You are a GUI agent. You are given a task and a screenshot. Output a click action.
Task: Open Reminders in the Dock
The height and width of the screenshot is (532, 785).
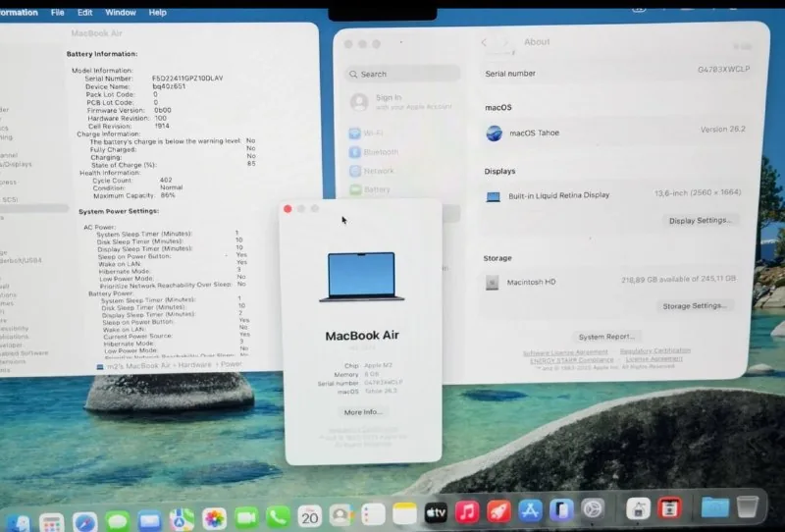[x=373, y=514]
